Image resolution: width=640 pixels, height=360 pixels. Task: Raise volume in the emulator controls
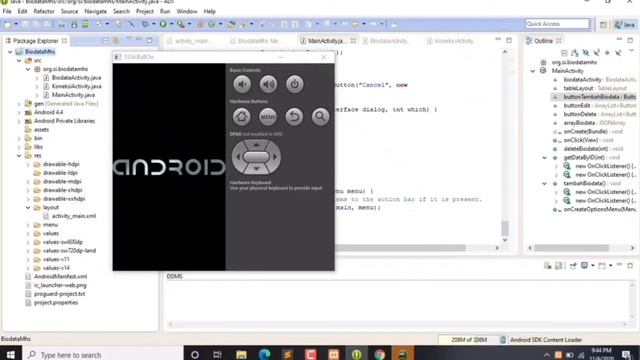268,84
